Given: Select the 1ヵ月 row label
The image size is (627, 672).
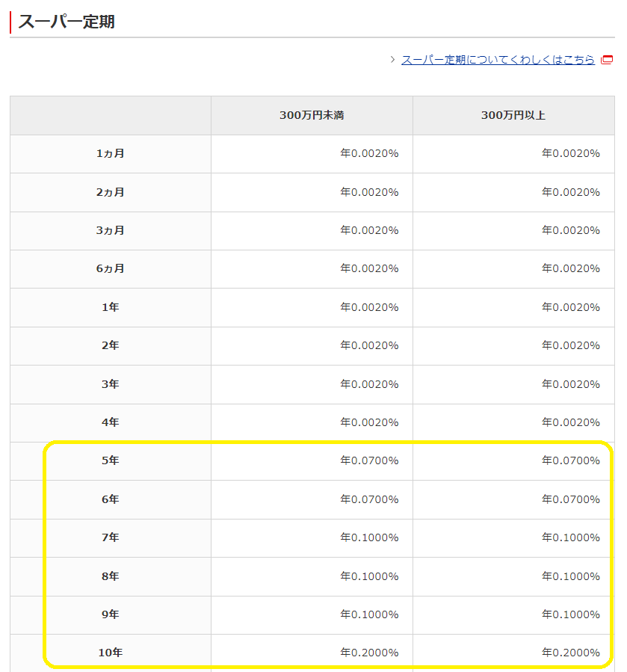Looking at the screenshot, I should tap(110, 153).
